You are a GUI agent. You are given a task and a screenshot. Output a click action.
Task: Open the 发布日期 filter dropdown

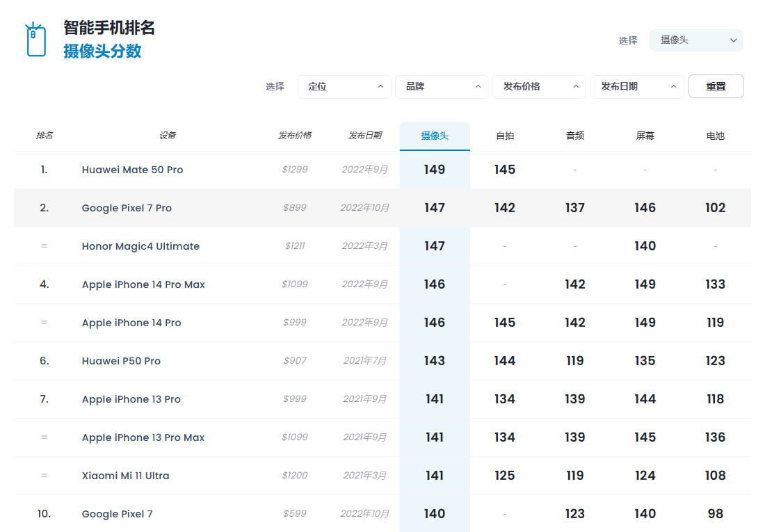pos(637,87)
